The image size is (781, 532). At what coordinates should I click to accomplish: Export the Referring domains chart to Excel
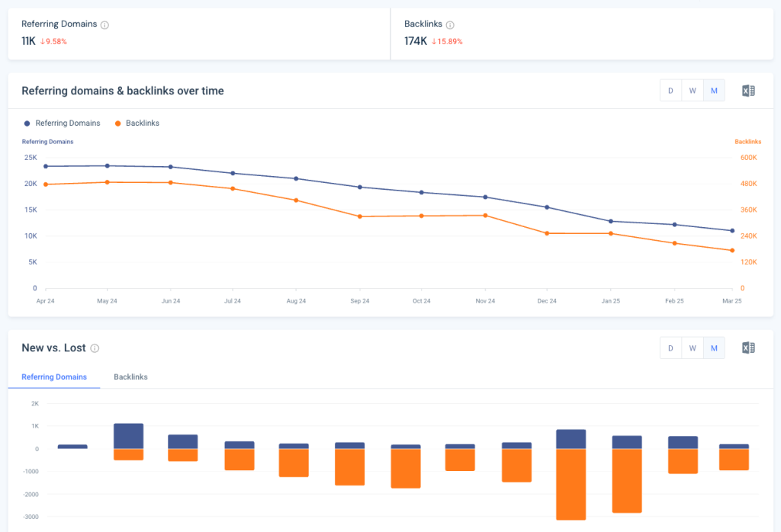748,90
